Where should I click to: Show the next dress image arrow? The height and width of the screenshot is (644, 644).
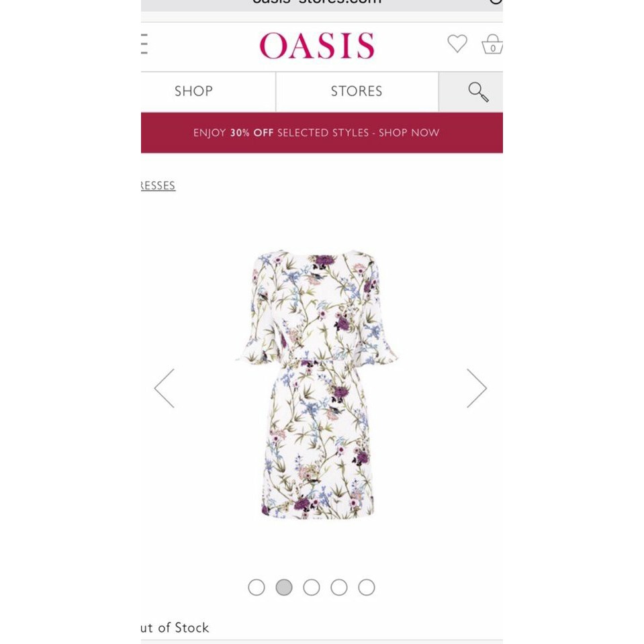476,388
